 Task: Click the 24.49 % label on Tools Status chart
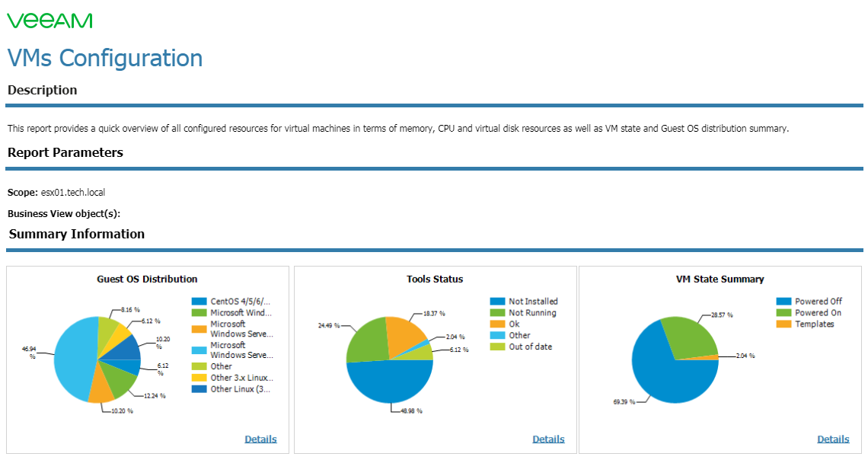pyautogui.click(x=329, y=325)
